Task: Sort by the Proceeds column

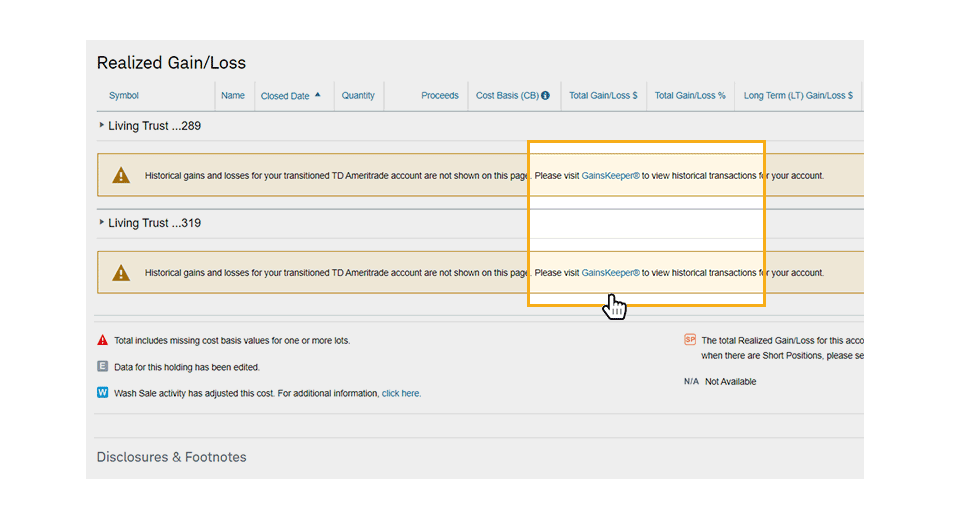Action: [440, 96]
